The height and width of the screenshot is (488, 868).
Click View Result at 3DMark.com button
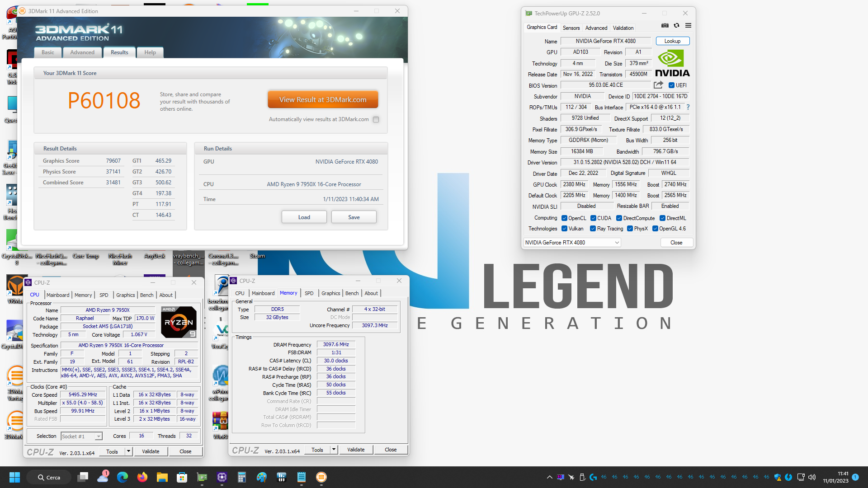pos(323,99)
